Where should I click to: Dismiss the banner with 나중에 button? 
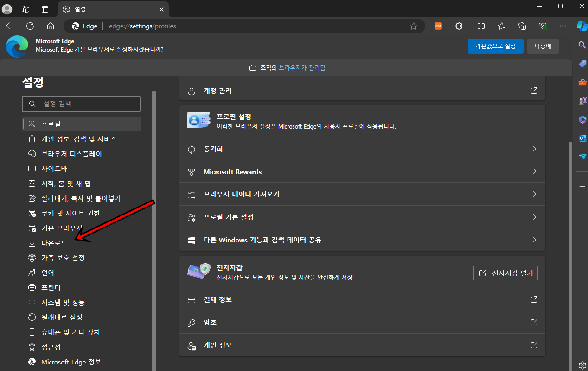(543, 46)
